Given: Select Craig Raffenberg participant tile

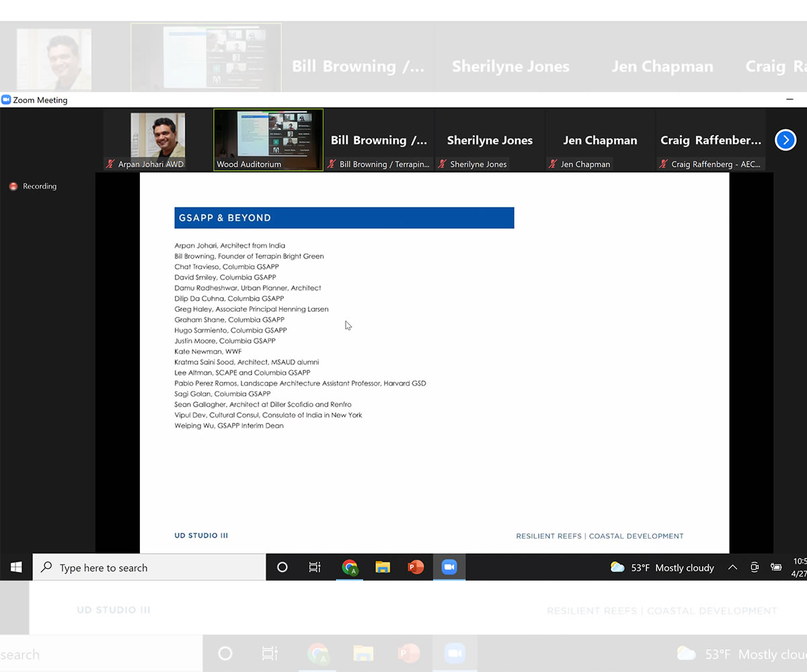Looking at the screenshot, I should pyautogui.click(x=711, y=140).
